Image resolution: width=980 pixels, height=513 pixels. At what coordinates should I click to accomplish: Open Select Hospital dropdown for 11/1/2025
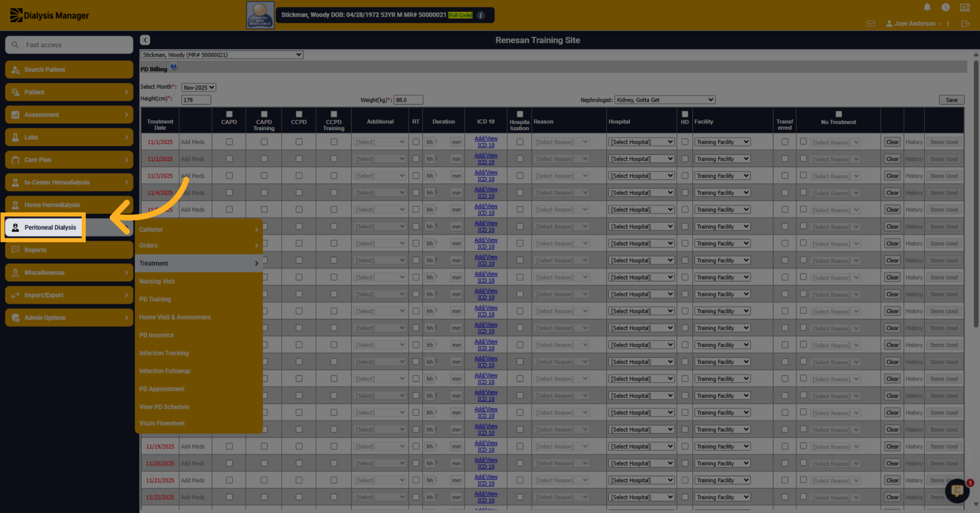[x=641, y=142]
